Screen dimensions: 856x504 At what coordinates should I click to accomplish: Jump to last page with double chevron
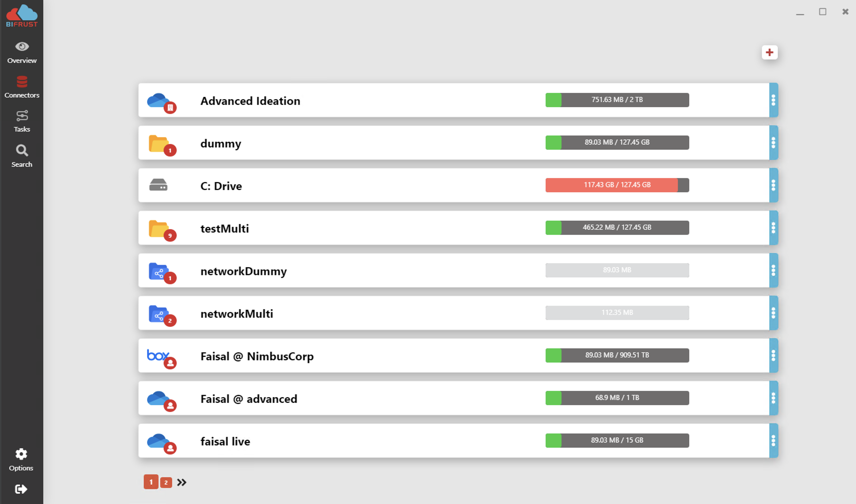(x=181, y=482)
